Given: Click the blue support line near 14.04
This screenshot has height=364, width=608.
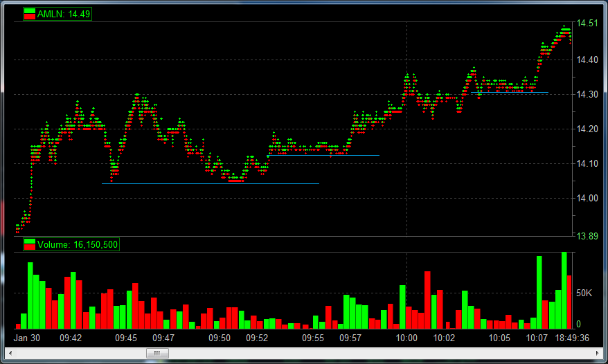Looking at the screenshot, I should pos(211,184).
